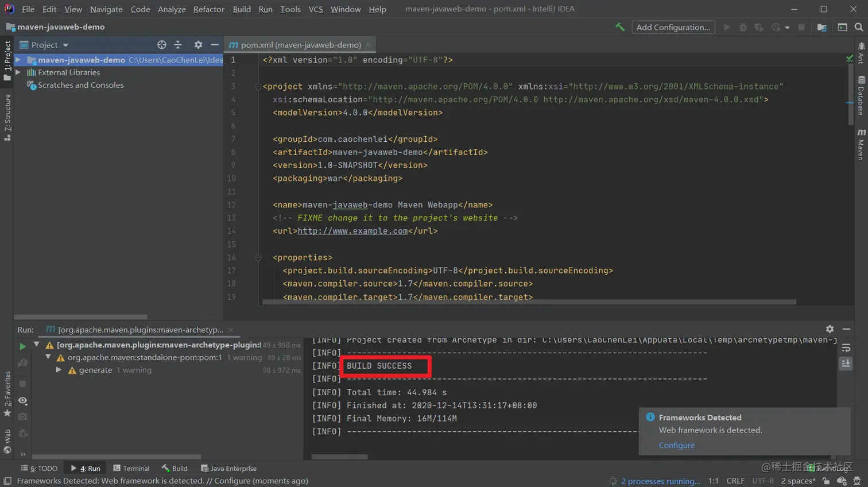The height and width of the screenshot is (487, 868).
Task: Open Run panel settings gear
Action: (x=830, y=329)
